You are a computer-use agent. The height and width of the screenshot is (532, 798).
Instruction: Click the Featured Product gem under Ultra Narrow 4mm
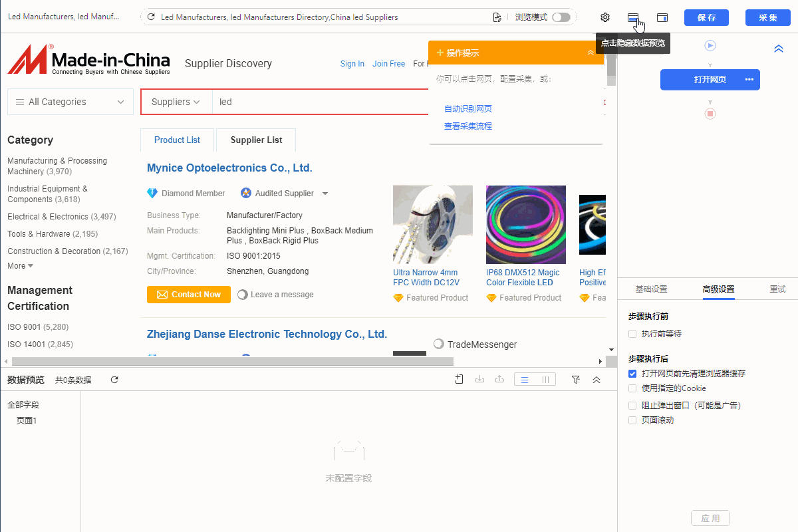click(x=398, y=298)
